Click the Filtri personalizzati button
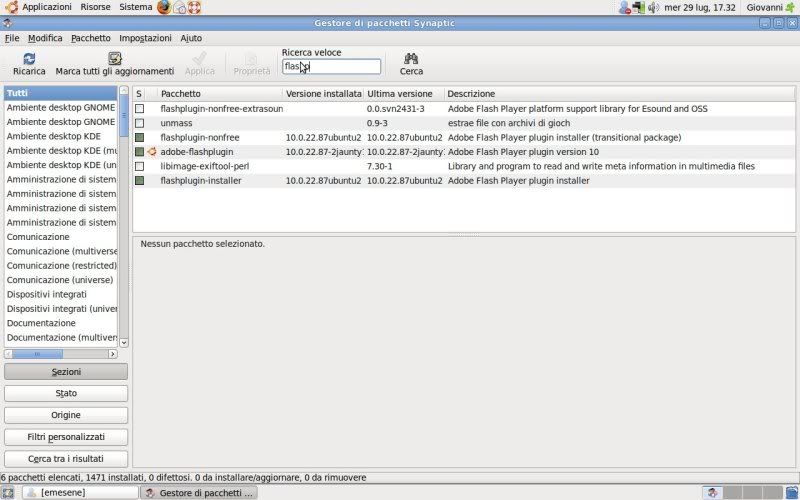 click(x=66, y=437)
